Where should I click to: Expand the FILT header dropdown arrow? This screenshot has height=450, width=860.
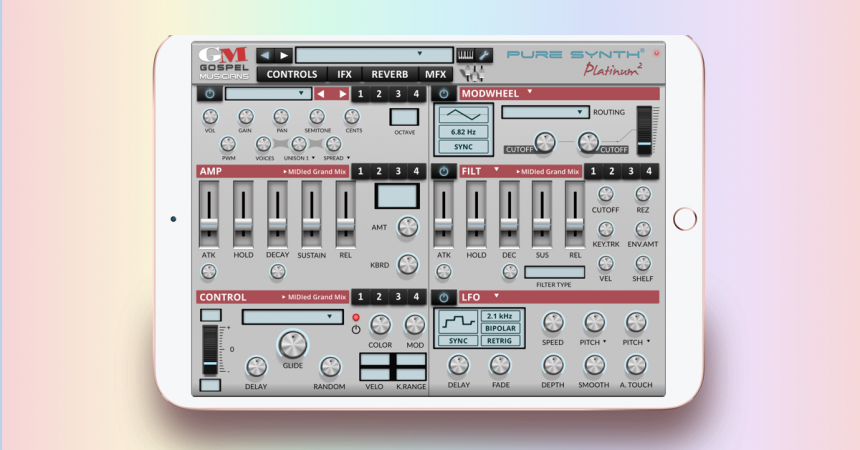point(496,170)
